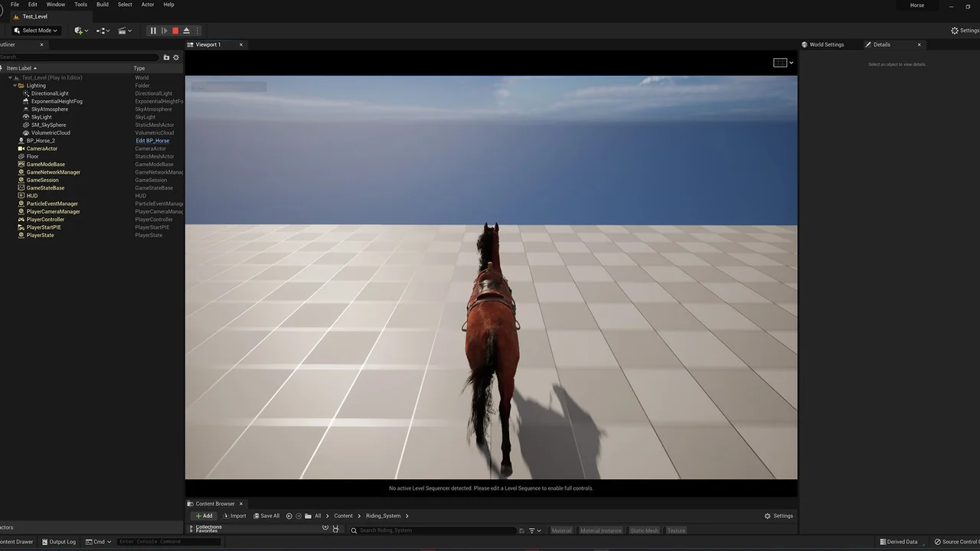This screenshot has height=551, width=980.
Task: Toggle the Texture filter in Content Browser
Action: pos(676,530)
